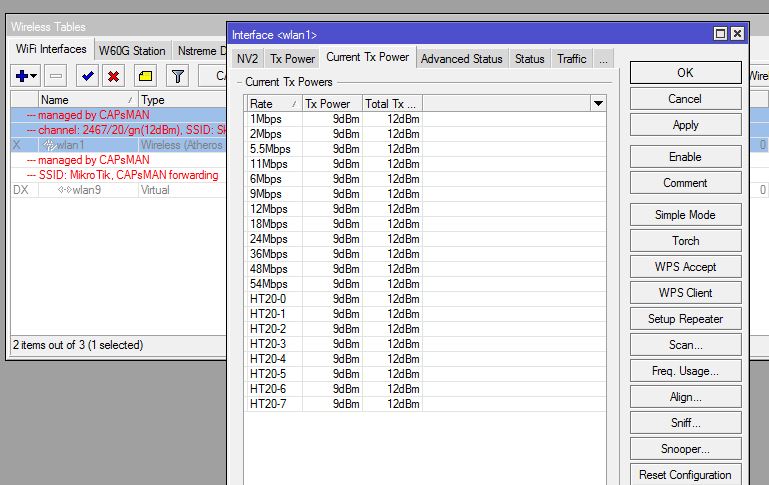Click the Reset Configuration button

click(685, 474)
